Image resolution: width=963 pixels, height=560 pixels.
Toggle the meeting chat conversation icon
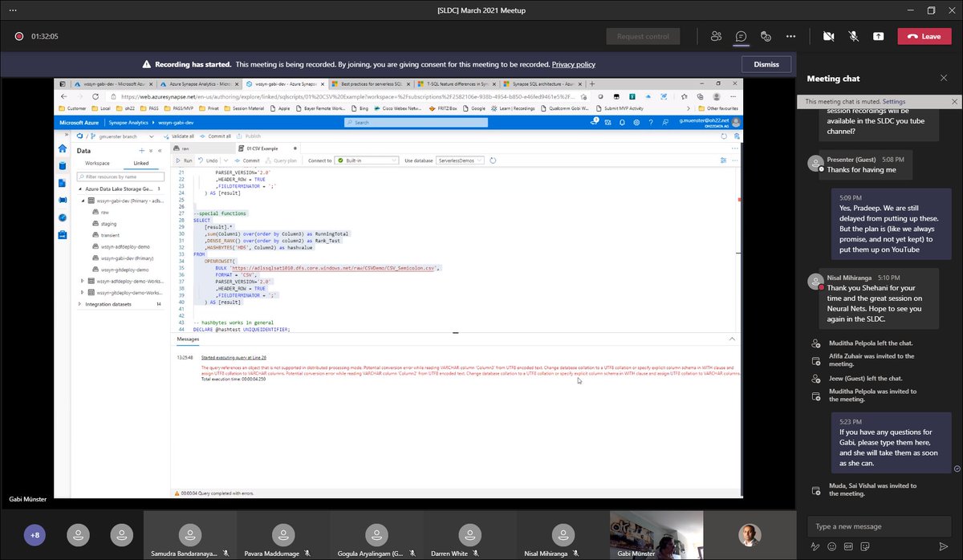(x=741, y=36)
